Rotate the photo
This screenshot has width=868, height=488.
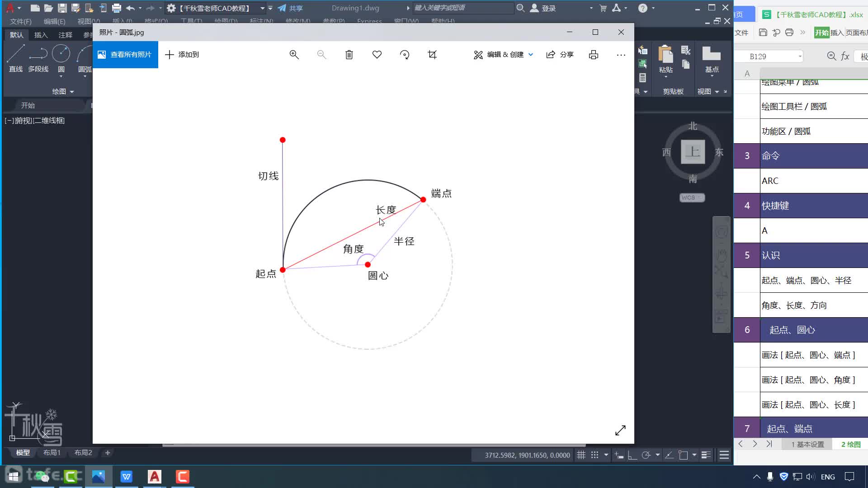click(x=405, y=55)
